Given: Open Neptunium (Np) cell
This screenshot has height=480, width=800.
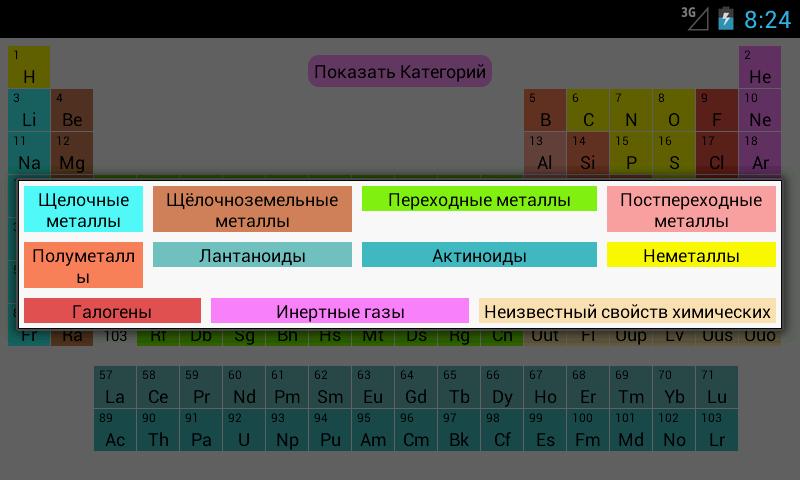Looking at the screenshot, I should pos(287,430).
